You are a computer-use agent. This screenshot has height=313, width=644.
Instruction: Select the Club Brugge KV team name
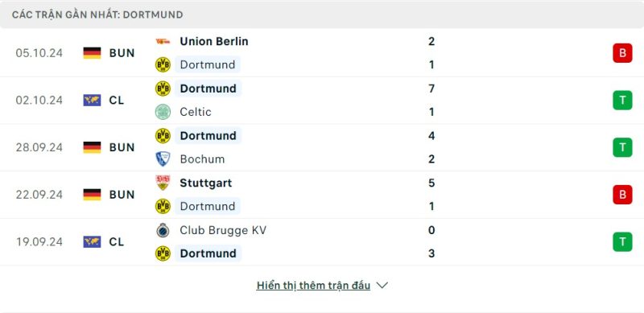[x=223, y=230]
